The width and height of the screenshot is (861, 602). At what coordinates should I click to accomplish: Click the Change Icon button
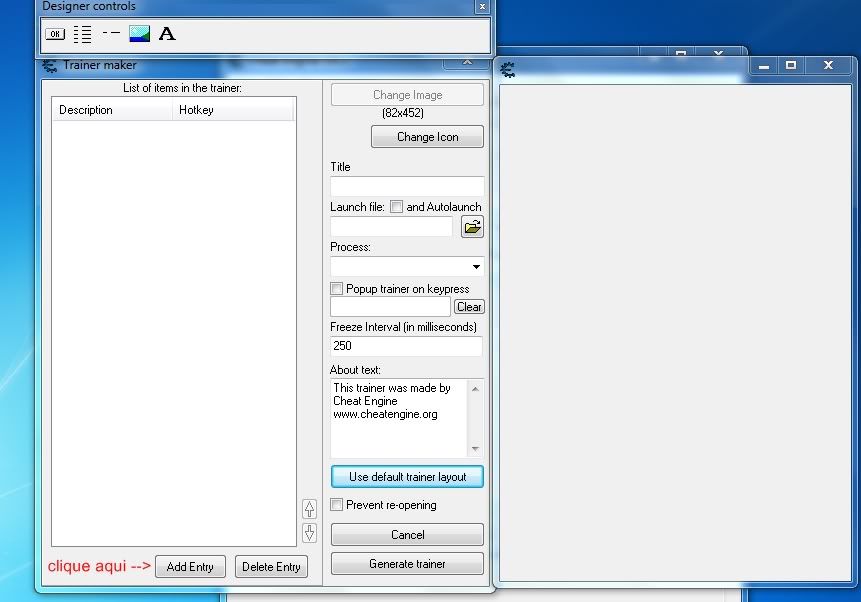pos(427,137)
